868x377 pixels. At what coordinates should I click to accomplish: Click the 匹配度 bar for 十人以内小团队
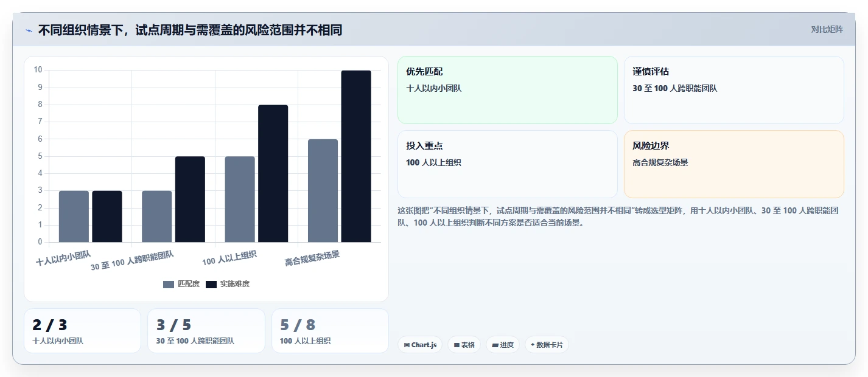pyautogui.click(x=74, y=216)
